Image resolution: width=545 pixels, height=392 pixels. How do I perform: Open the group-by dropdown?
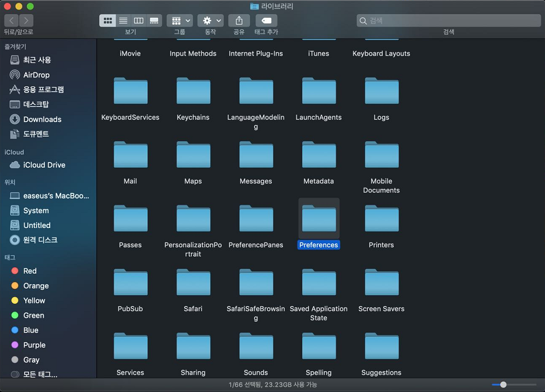[179, 20]
